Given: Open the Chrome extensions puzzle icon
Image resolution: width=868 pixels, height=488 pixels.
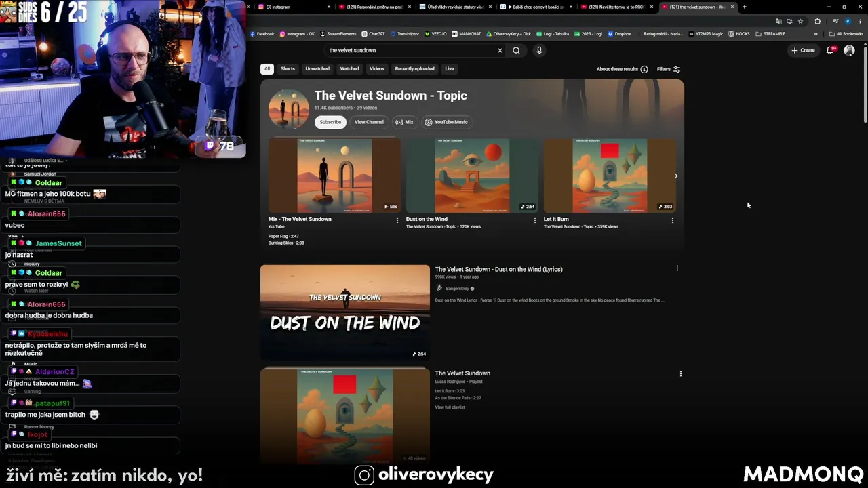Looking at the screenshot, I should 817,21.
